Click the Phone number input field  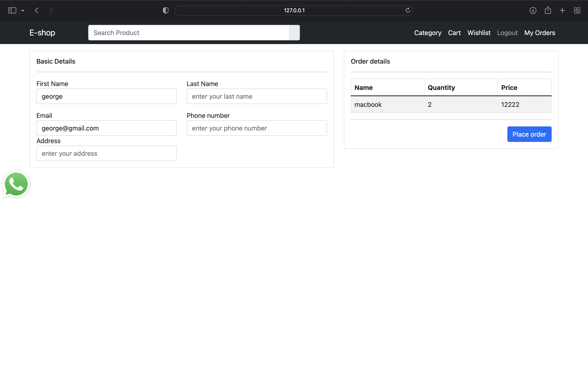pos(257,128)
